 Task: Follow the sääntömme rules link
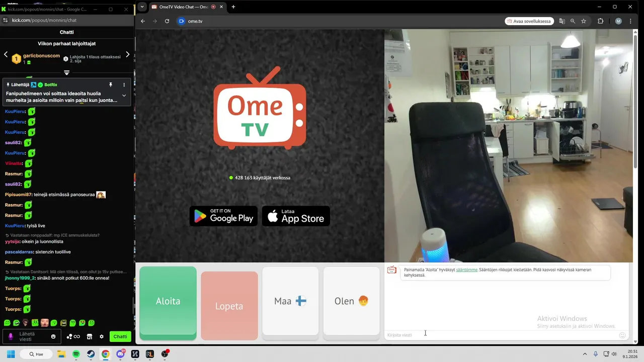pos(466,270)
